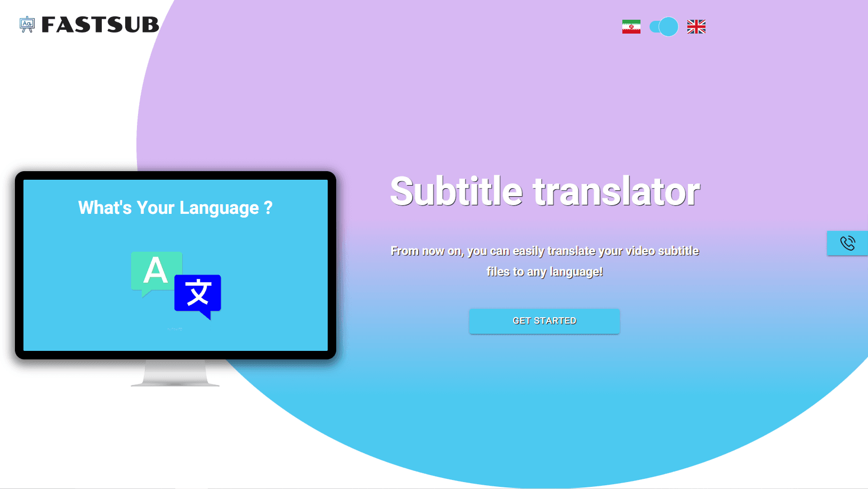
Task: Click the question mark on monitor screen
Action: click(268, 207)
